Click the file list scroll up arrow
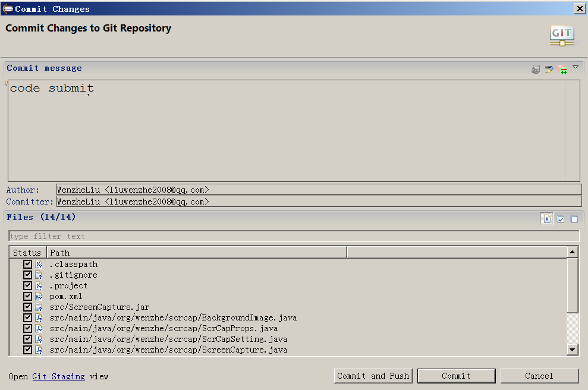The width and height of the screenshot is (588, 390). (x=573, y=252)
